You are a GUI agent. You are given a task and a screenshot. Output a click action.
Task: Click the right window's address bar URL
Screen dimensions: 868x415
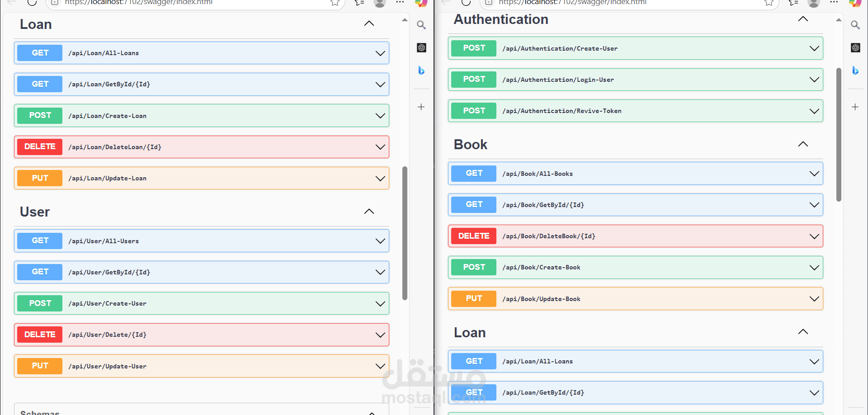pos(573,3)
